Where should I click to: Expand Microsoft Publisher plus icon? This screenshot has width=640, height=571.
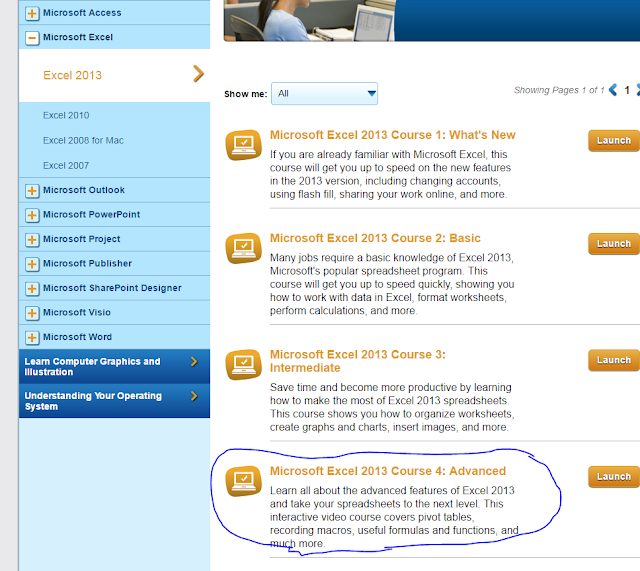32,264
